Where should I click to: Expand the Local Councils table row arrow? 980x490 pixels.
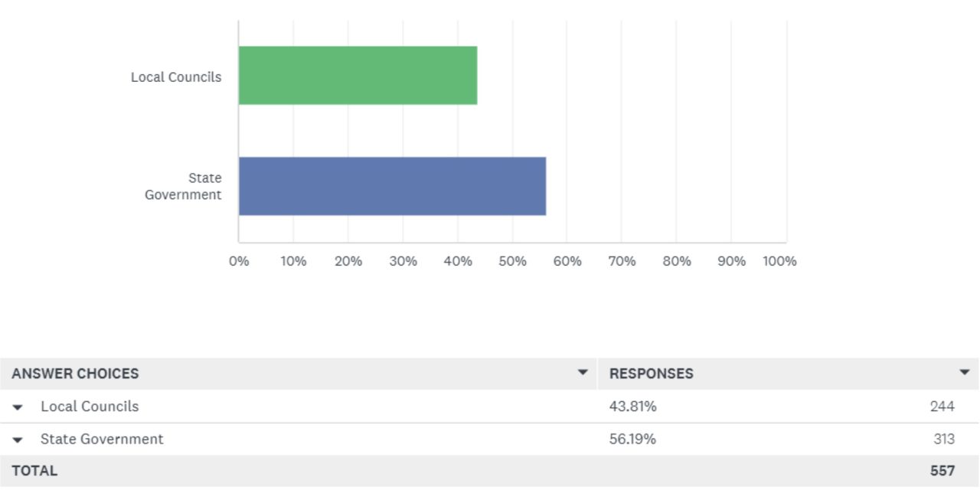[18, 407]
